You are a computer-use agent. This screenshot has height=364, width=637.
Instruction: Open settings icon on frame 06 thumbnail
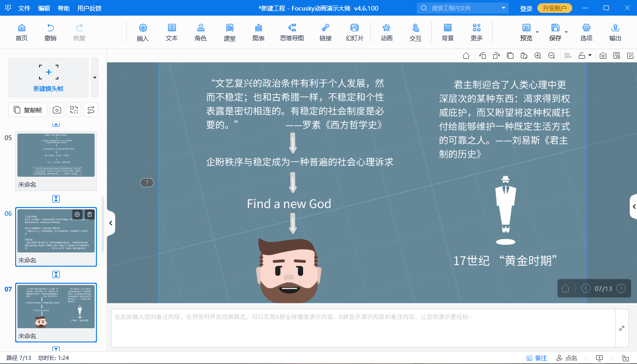pos(78,214)
